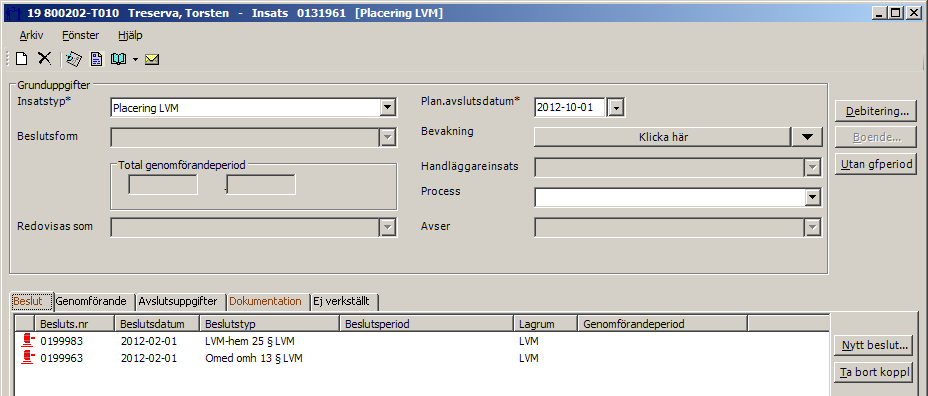This screenshot has width=928, height=396.
Task: Expand the Insatstyp dropdown
Action: tap(387, 108)
